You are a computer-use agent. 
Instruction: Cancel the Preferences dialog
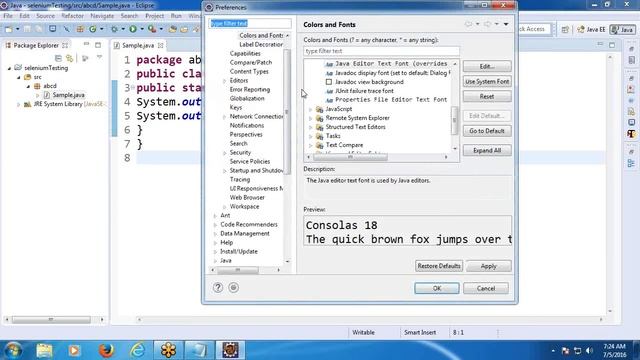486,288
